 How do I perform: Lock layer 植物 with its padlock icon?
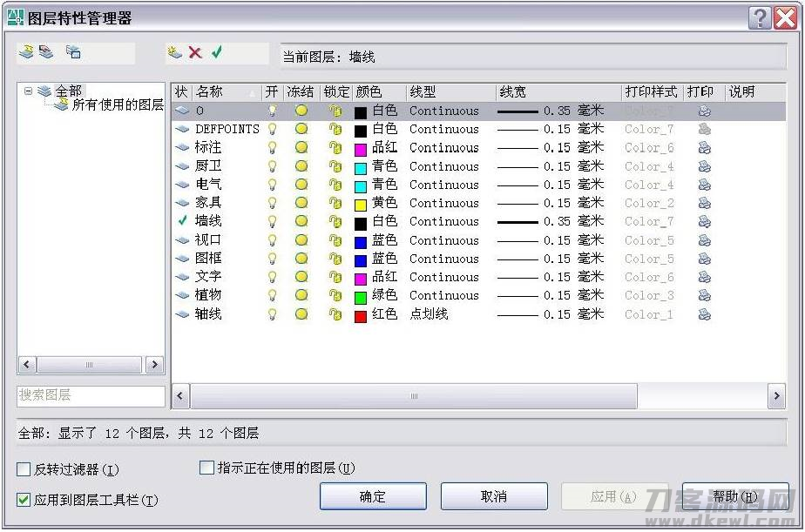click(x=335, y=295)
